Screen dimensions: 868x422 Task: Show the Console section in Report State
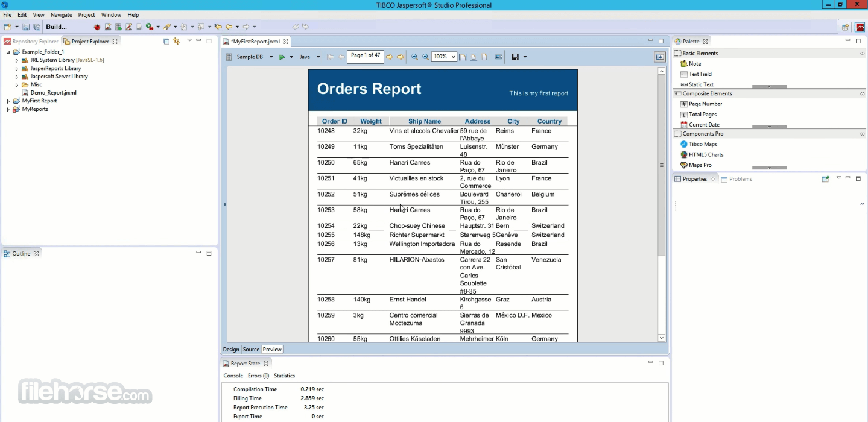click(233, 376)
